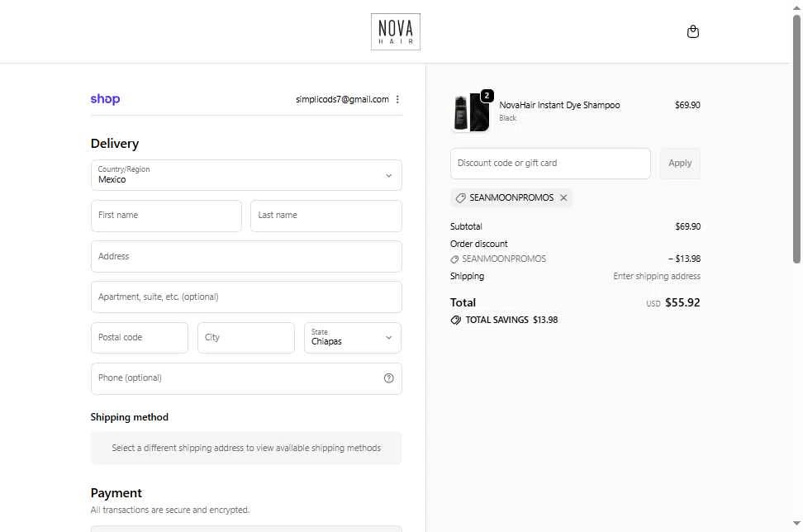Click the small tag icon beside Order discount code
The width and height of the screenshot is (803, 532).
[454, 259]
